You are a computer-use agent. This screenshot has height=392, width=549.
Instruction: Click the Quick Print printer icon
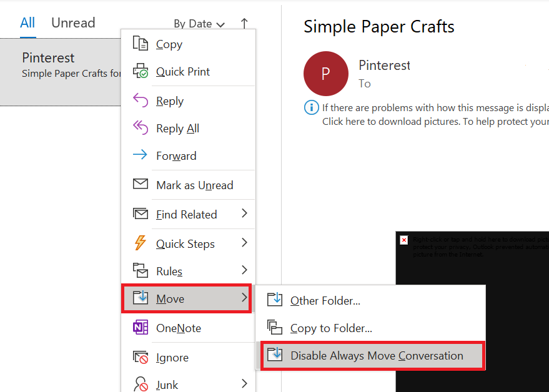click(141, 71)
